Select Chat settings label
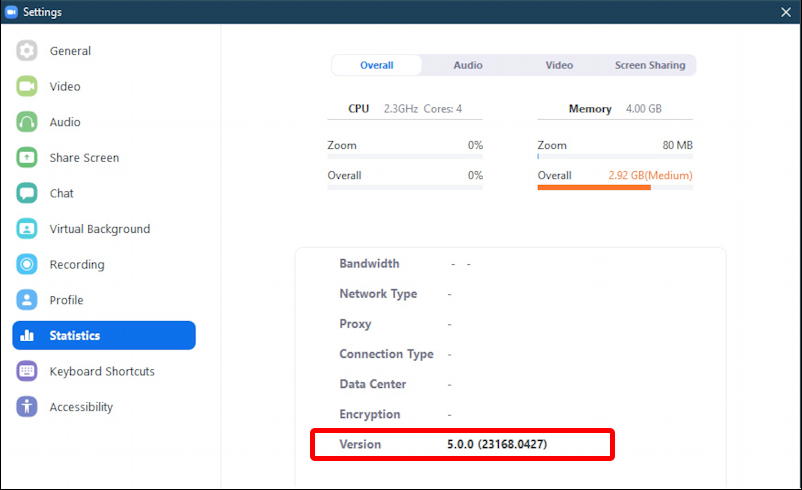This screenshot has width=802, height=490. pos(61,193)
